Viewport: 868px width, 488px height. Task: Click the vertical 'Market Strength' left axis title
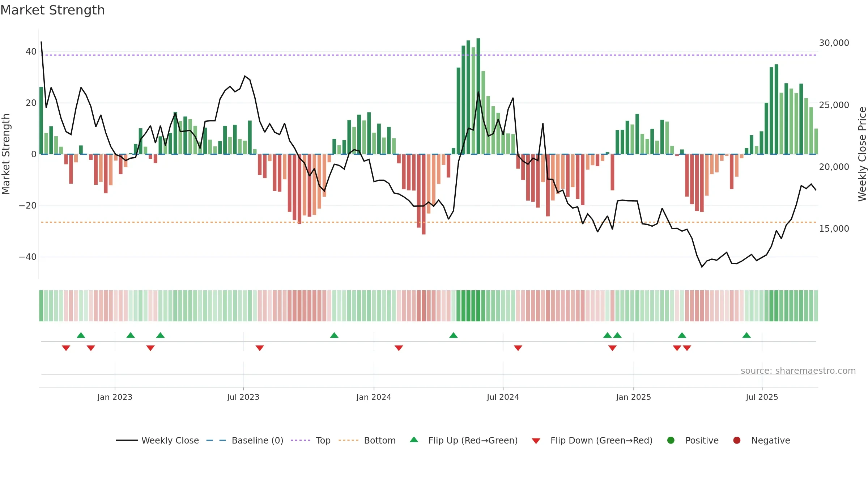[6, 154]
